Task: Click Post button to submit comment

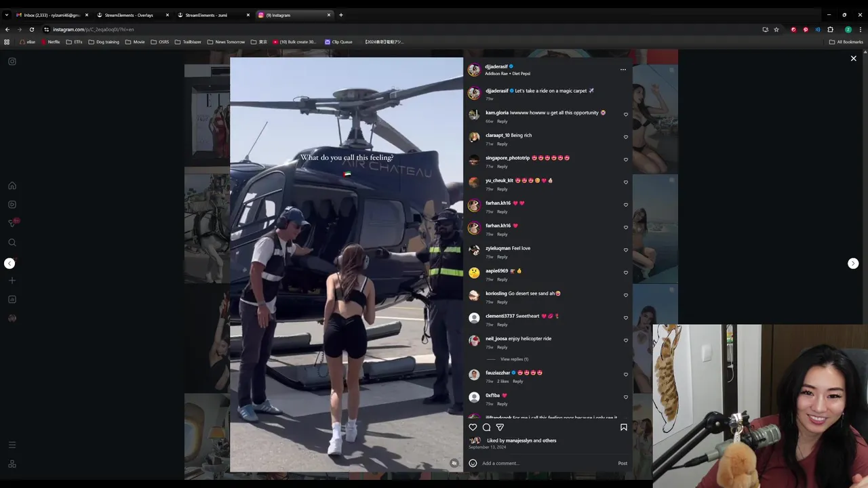Action: (x=623, y=464)
